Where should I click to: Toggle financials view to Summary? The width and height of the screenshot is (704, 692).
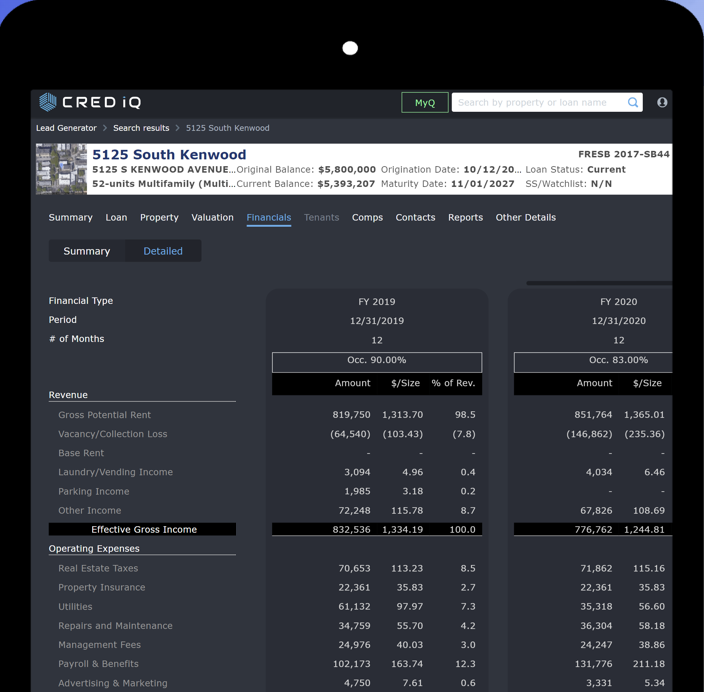87,251
